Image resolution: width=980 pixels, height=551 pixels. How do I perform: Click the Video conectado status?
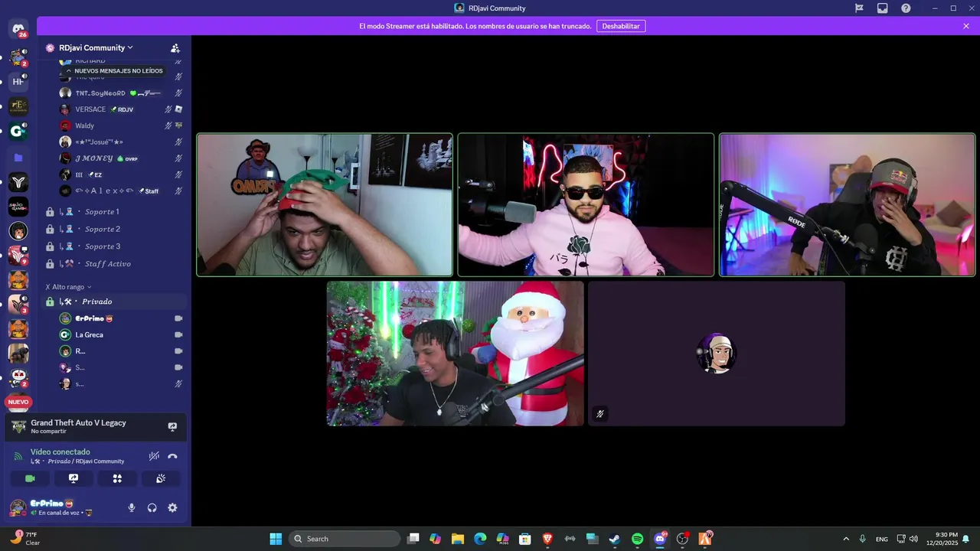[60, 452]
